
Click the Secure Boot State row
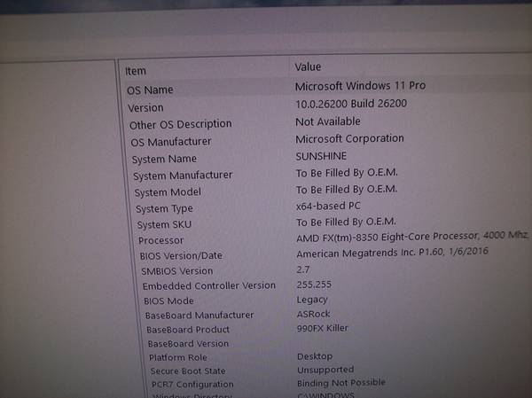pos(188,371)
